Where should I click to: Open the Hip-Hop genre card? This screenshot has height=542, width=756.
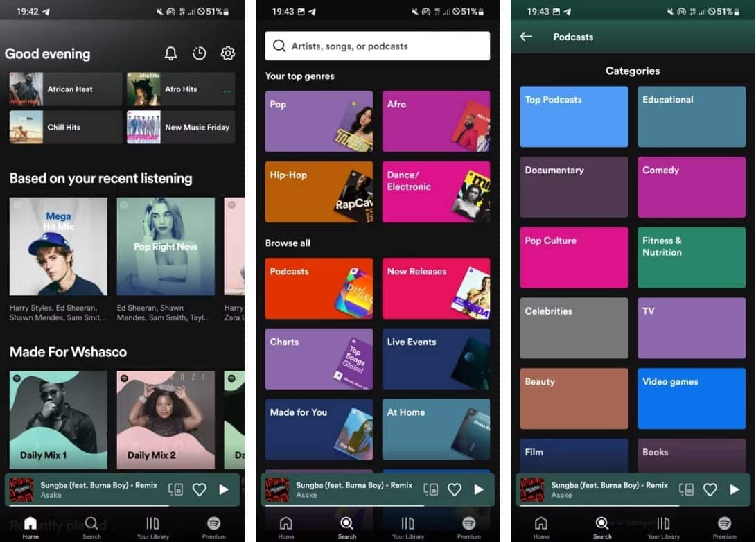pos(319,192)
